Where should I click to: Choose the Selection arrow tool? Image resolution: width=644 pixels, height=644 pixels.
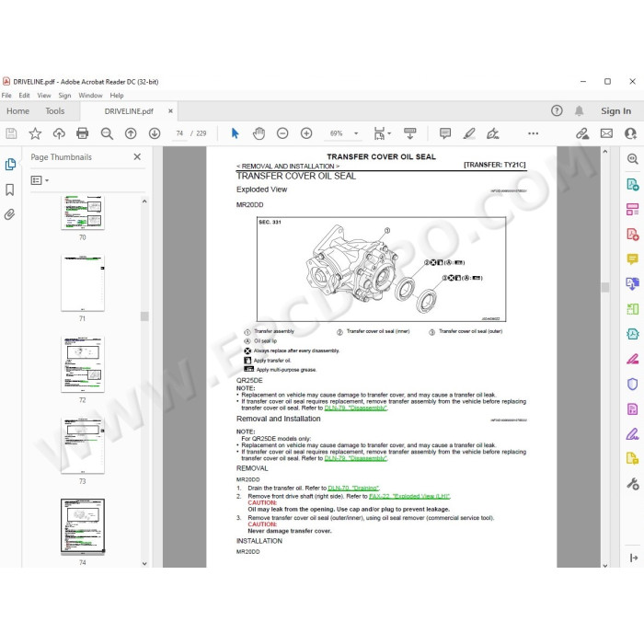point(235,133)
